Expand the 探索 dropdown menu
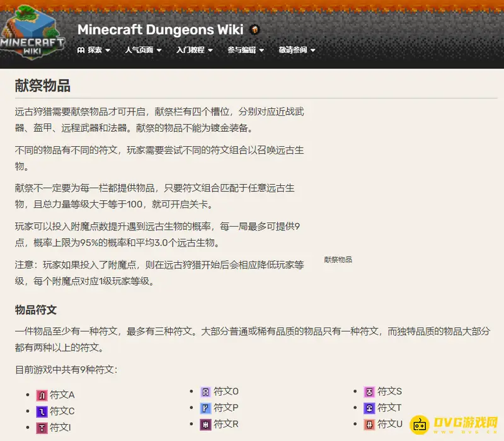This screenshot has height=441, width=504. [94, 50]
